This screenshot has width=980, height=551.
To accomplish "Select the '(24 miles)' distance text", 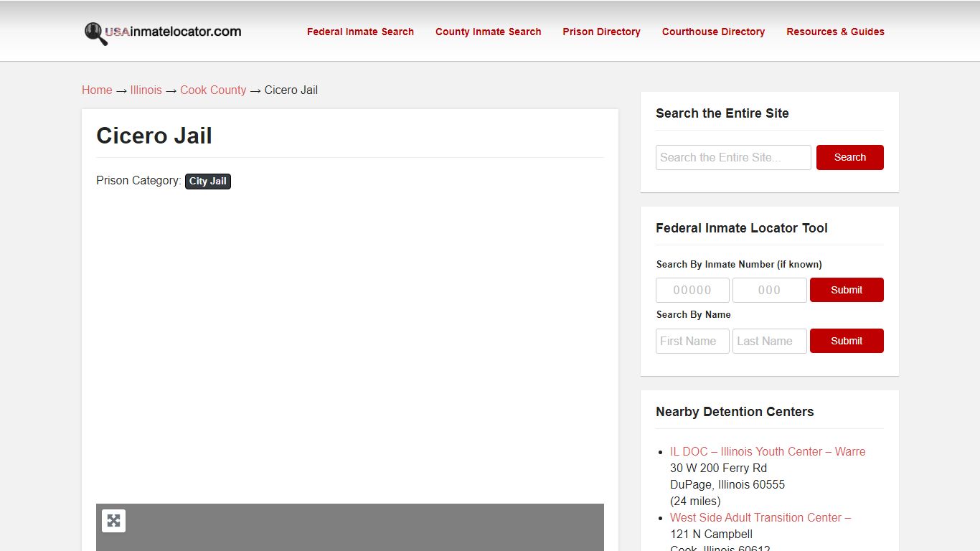I will click(x=695, y=501).
